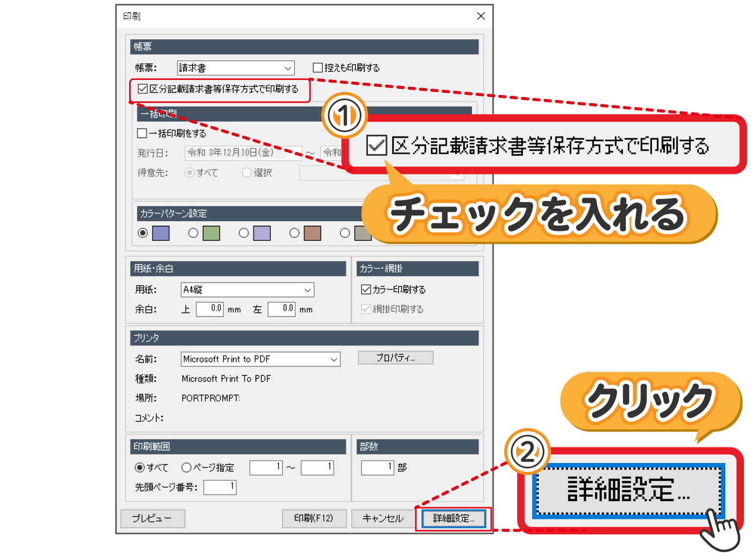
Task: Open the 発行日 date dropdown 令和 3年12月10日
Action: tap(243, 153)
